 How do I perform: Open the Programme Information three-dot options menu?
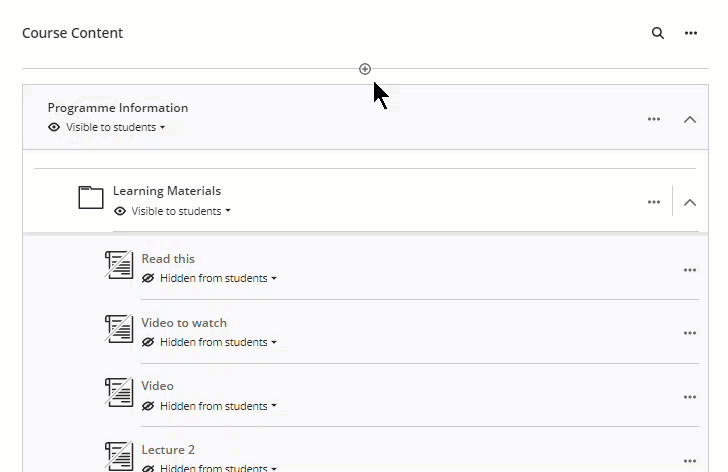654,119
